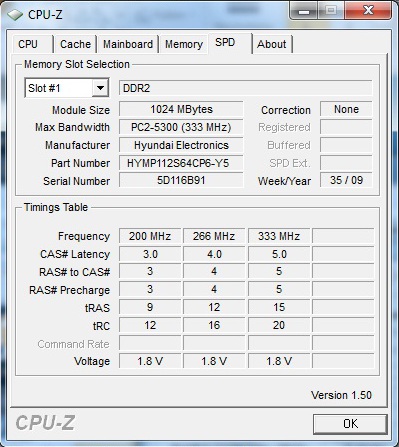Select the Memory tab
The width and height of the screenshot is (399, 447).
click(184, 44)
